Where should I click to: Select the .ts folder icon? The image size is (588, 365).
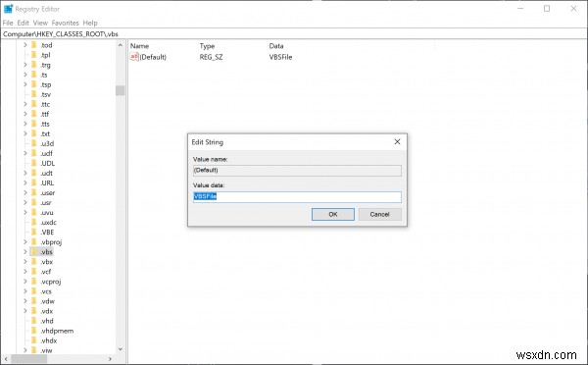point(34,75)
